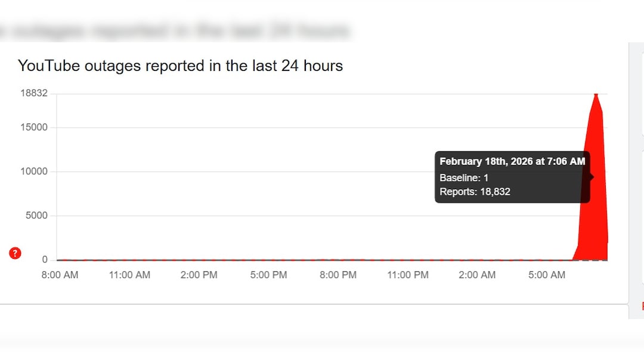Select the 15000 y-axis label
Screen dimensions: 644x362
point(35,128)
